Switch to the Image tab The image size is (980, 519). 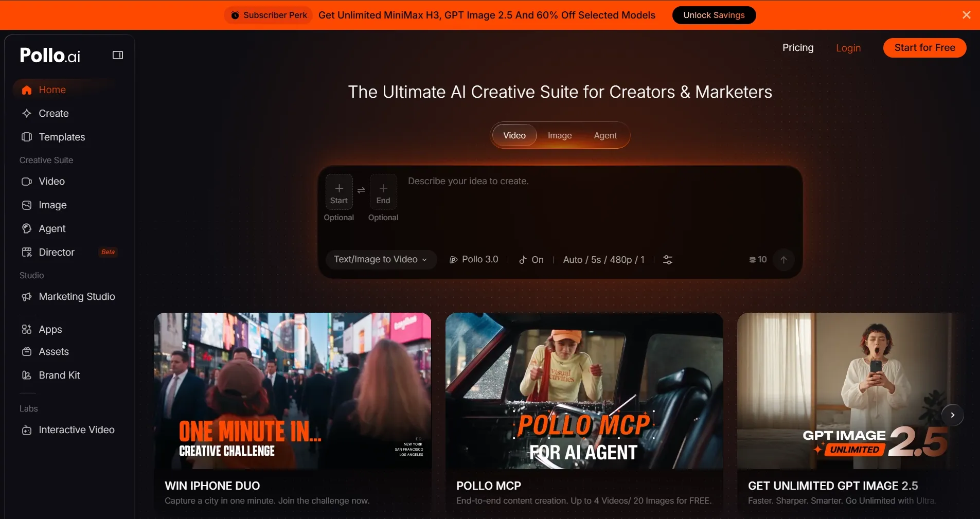(560, 135)
